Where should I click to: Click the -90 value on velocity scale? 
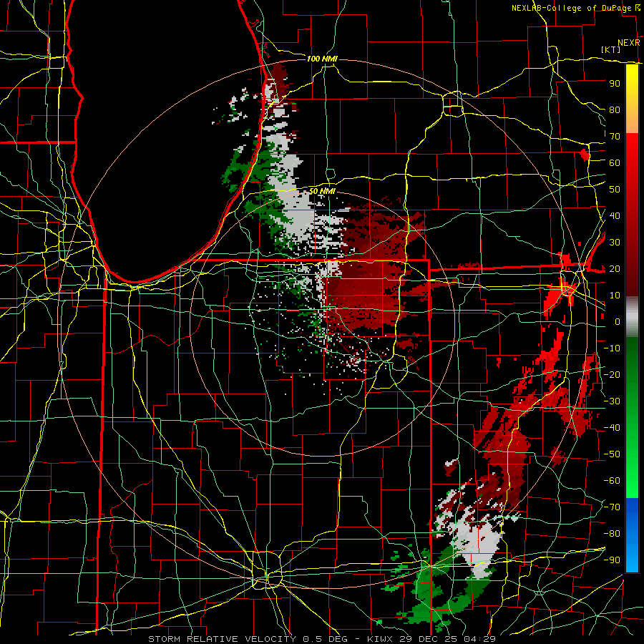[612, 560]
